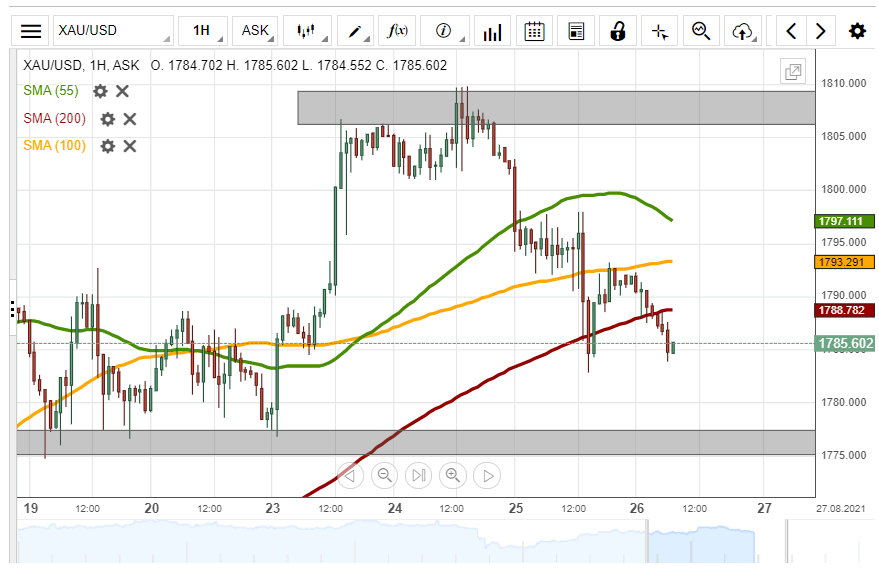Remove the SMA (100) indicator
879x568 pixels.
pos(130,145)
